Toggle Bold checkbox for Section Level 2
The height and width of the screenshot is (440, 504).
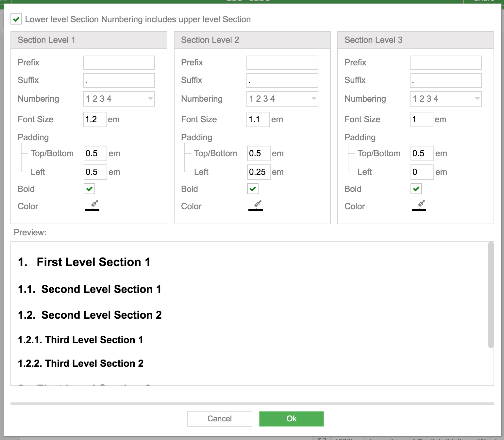[x=253, y=189]
